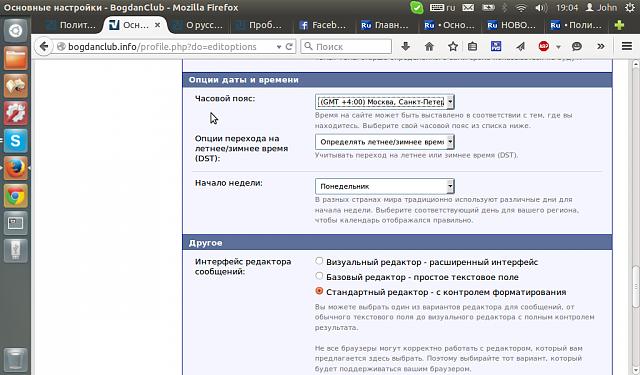The height and width of the screenshot is (375, 640).
Task: Open Files manager in the launcher
Action: [x=16, y=58]
